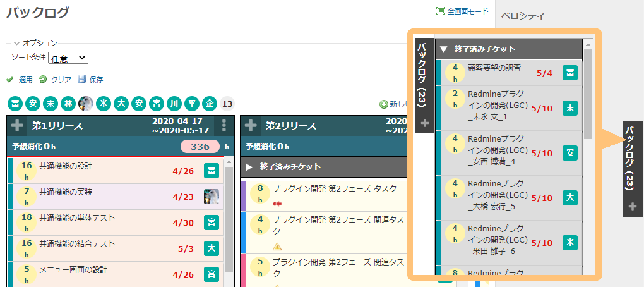
Task: Click 安 assignee on 安西 博満_4 card
Action: pyautogui.click(x=570, y=153)
